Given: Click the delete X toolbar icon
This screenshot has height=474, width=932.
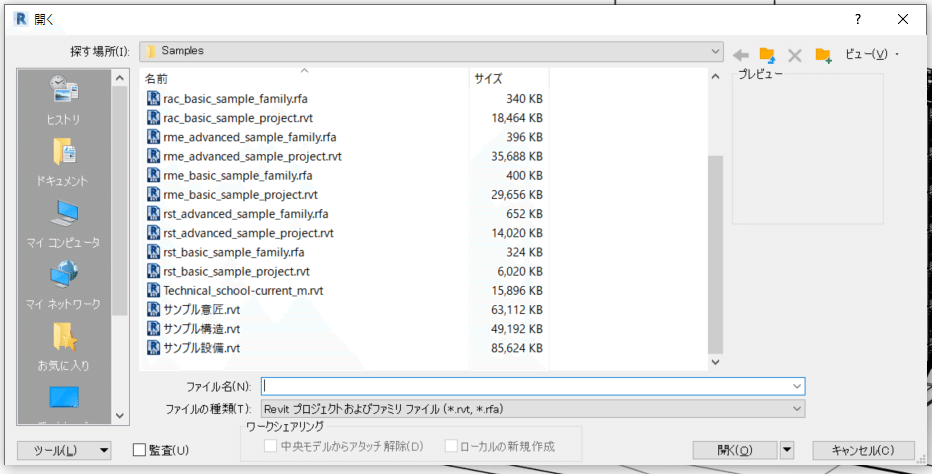Looking at the screenshot, I should coord(795,55).
